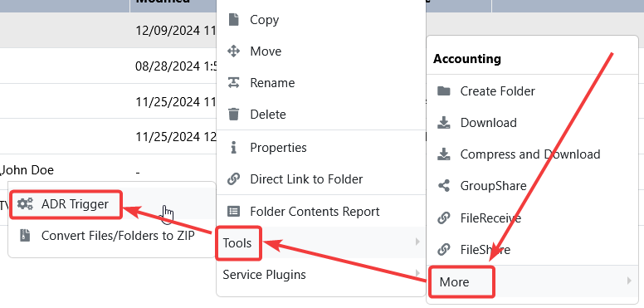Click the Properties info icon

(x=234, y=148)
